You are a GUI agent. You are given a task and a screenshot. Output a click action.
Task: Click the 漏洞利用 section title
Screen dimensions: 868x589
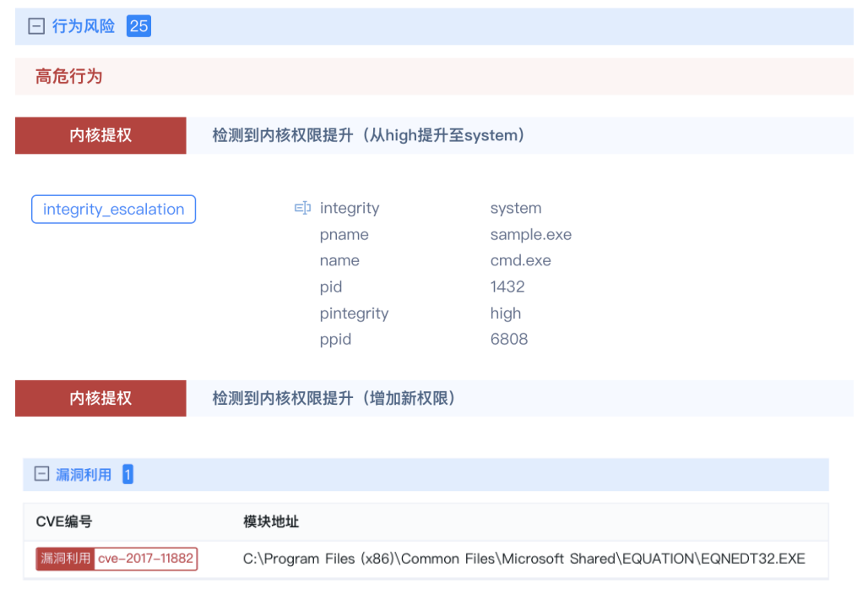(84, 474)
